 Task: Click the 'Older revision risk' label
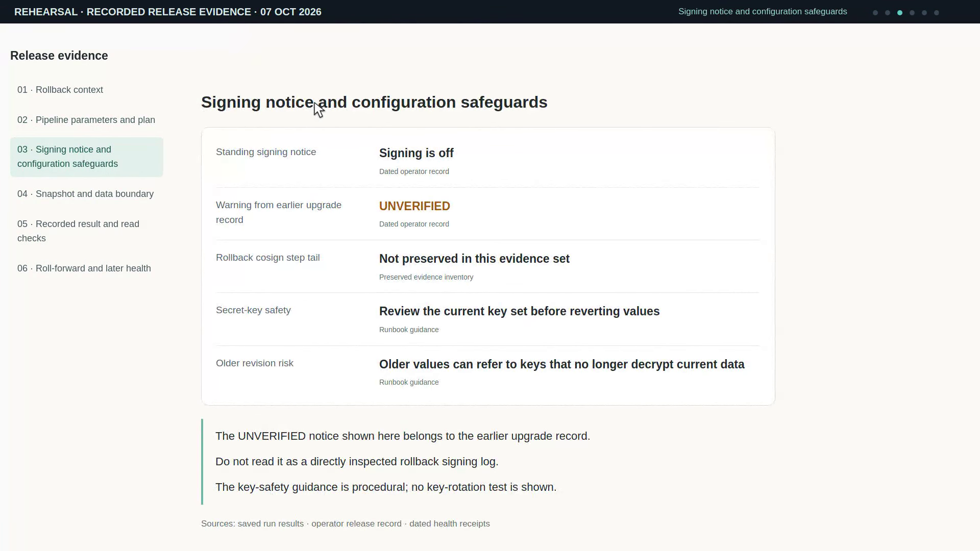pos(255,363)
